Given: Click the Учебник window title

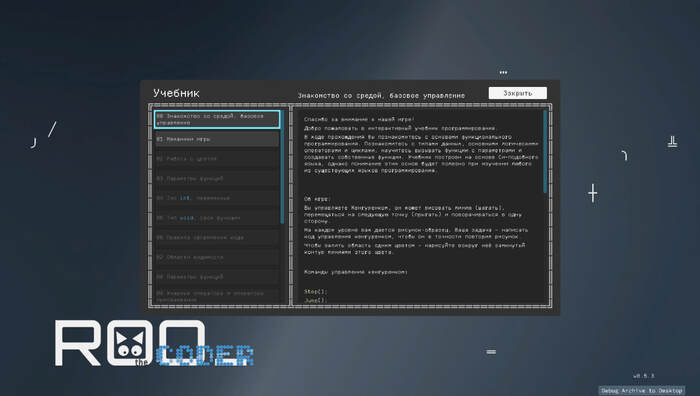Looking at the screenshot, I should pyautogui.click(x=176, y=93).
